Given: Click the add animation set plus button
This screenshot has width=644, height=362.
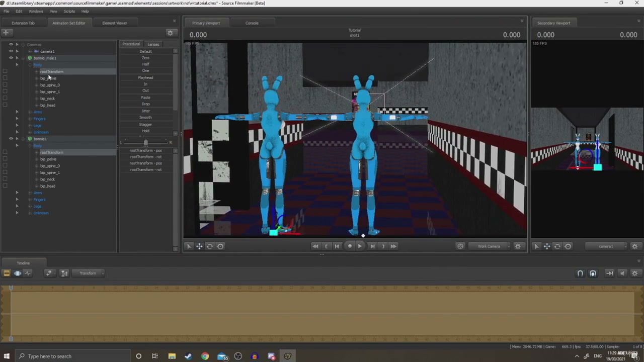Looking at the screenshot, I should pos(6,33).
